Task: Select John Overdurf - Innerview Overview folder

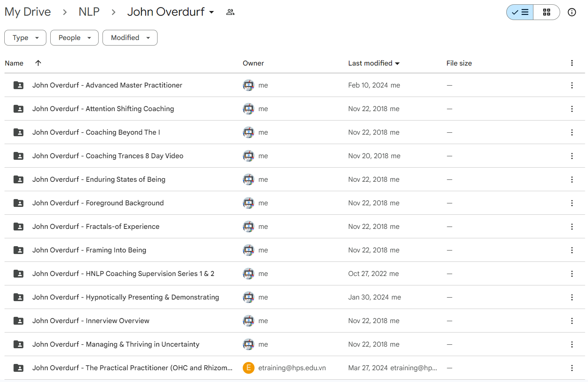Action: [91, 321]
